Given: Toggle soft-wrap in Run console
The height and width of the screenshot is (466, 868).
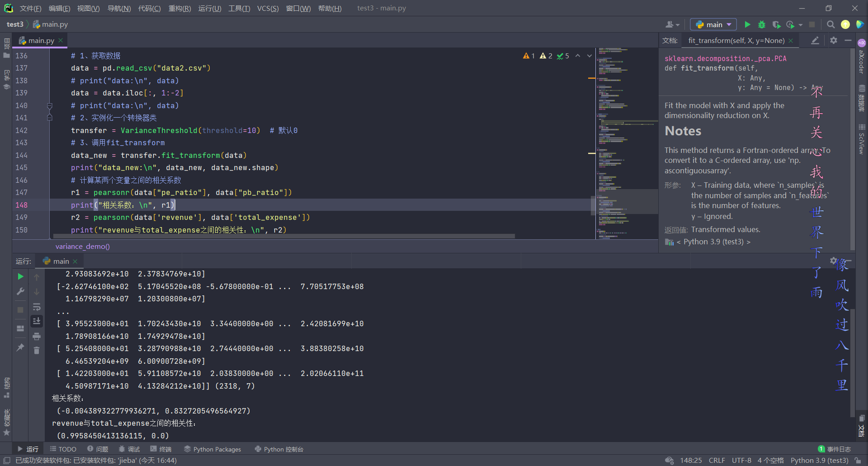Looking at the screenshot, I should (37, 307).
